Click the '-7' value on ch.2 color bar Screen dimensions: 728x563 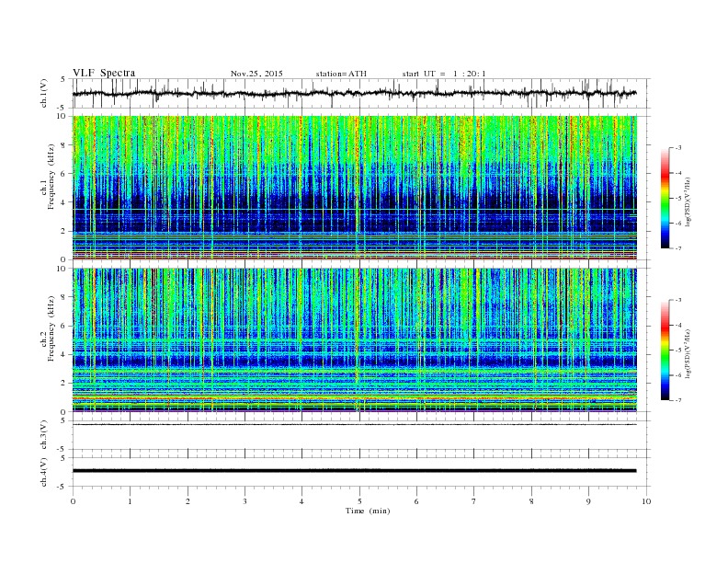click(677, 400)
